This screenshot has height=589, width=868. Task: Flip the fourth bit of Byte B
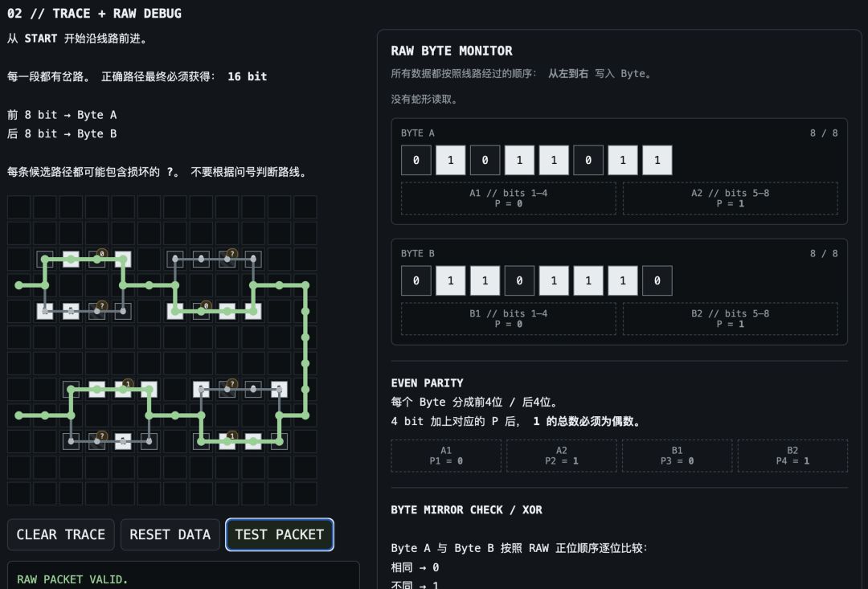(x=519, y=280)
